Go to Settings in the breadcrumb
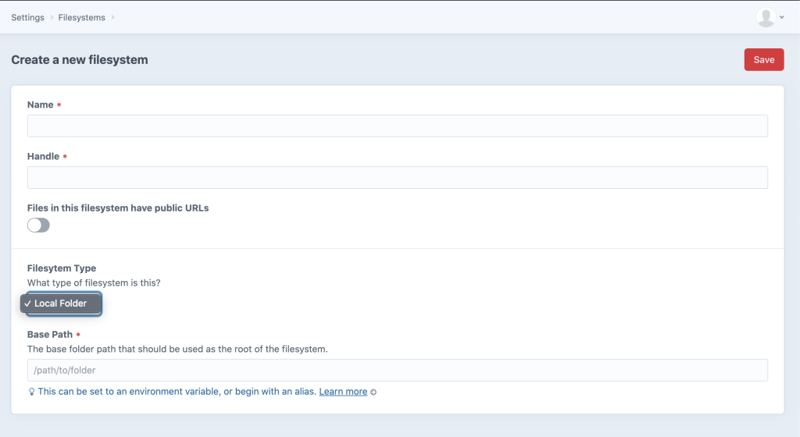This screenshot has height=437, width=800. coord(28,17)
